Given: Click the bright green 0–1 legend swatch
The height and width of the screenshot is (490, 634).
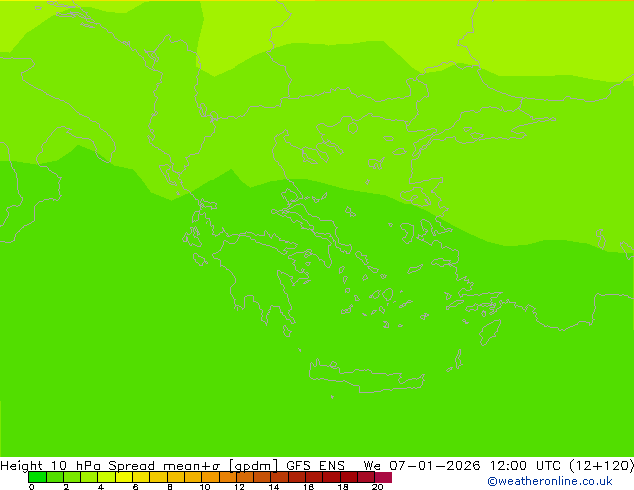Looking at the screenshot, I should coord(37,477).
